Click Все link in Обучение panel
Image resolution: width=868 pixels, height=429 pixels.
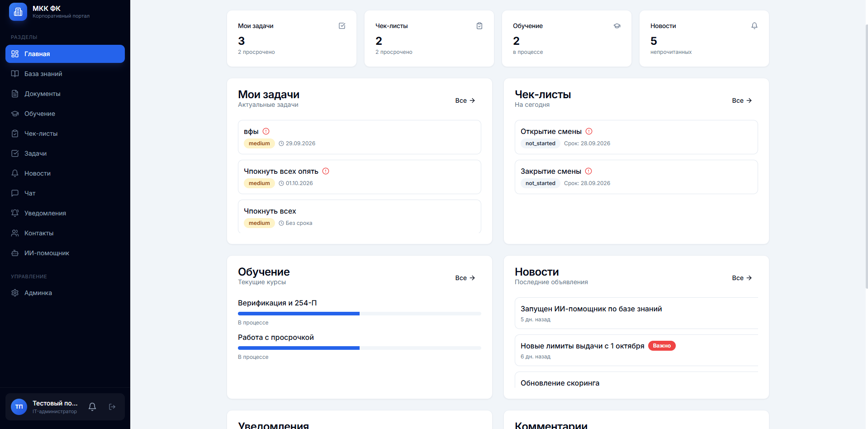coord(465,278)
